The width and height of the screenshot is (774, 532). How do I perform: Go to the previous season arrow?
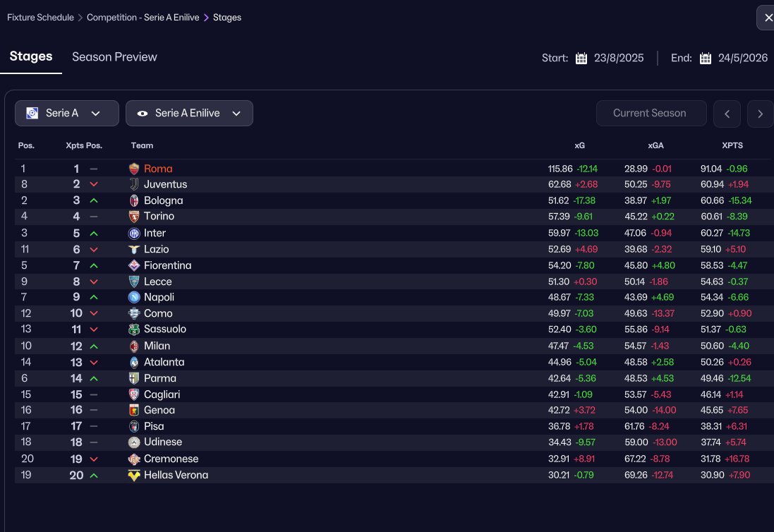(727, 114)
